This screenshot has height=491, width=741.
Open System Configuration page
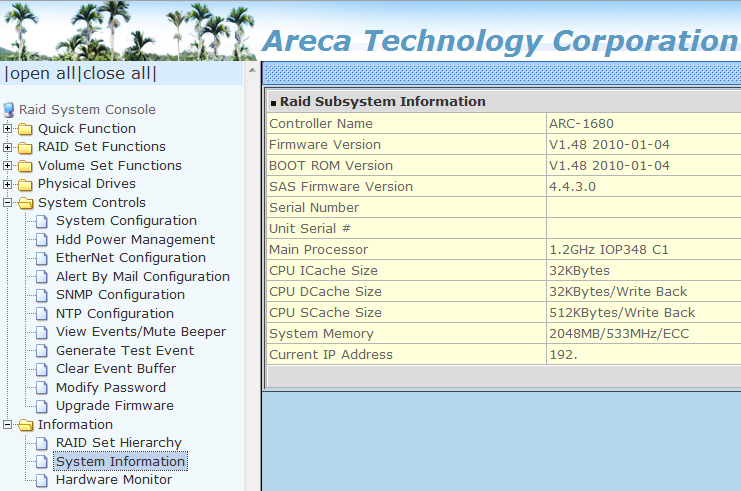pyautogui.click(x=126, y=221)
